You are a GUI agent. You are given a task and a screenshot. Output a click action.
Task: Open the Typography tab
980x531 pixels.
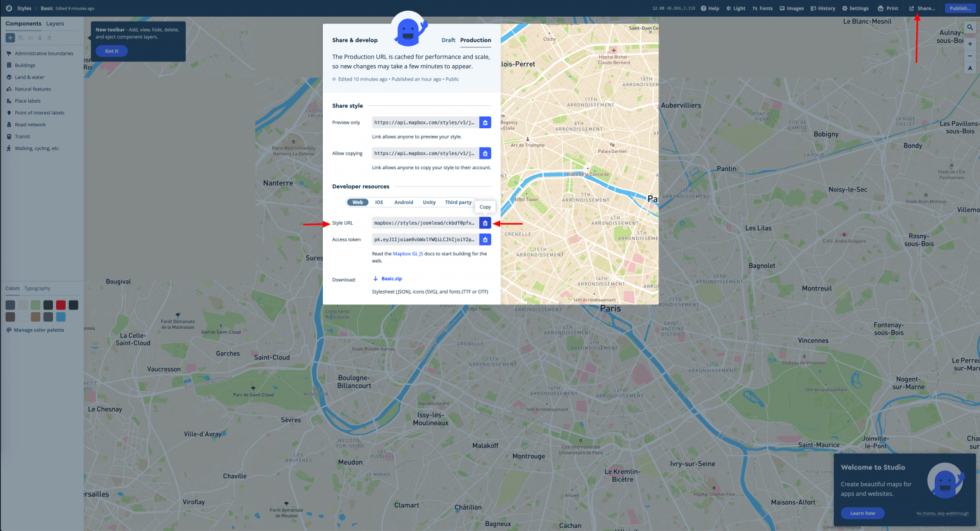[x=37, y=288]
